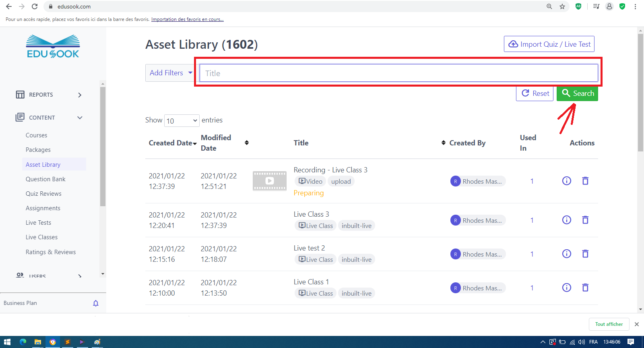Open Question Bank from the sidebar

tap(45, 179)
